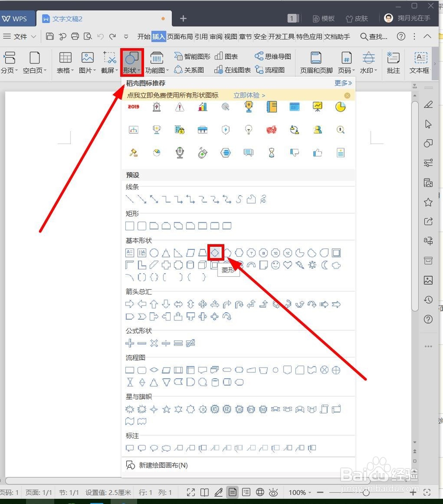The image size is (443, 504).
Task: Open the 文本框 text box dropdown
Action: point(420,63)
